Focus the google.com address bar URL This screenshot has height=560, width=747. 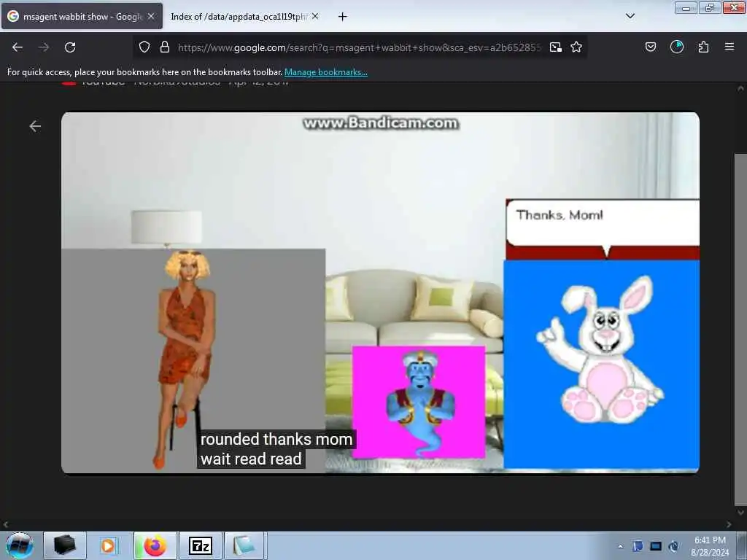[360, 47]
